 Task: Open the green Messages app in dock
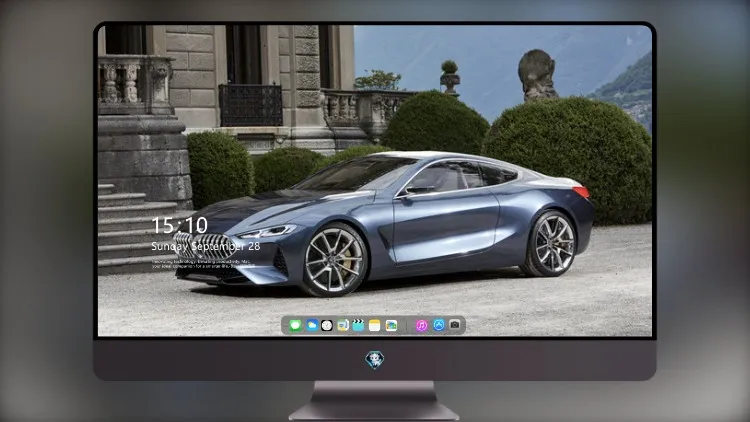point(295,325)
